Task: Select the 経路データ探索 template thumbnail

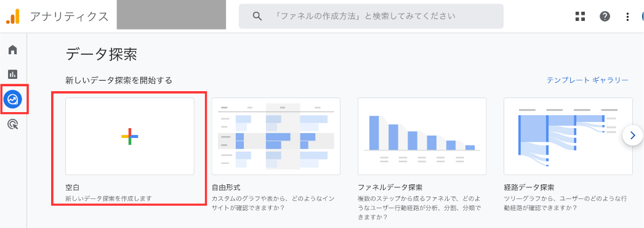Action: 568,136
